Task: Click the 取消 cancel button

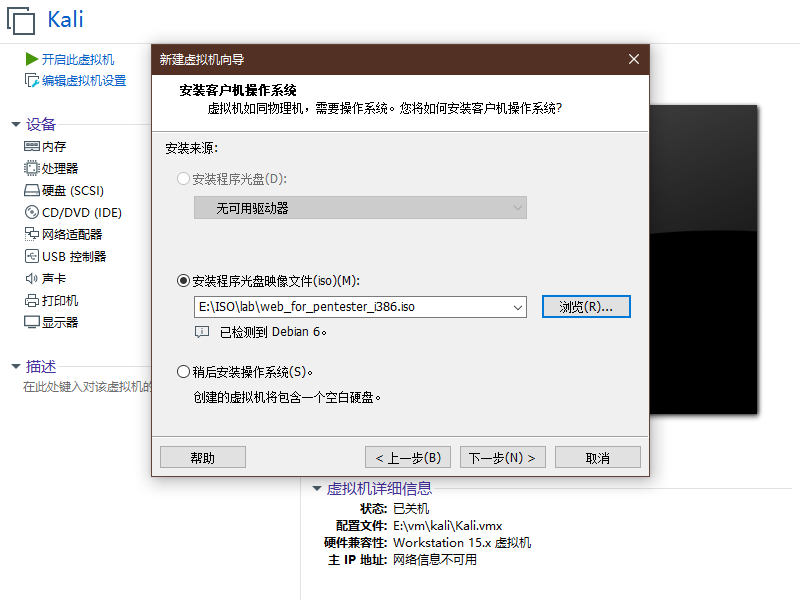Action: [x=597, y=457]
